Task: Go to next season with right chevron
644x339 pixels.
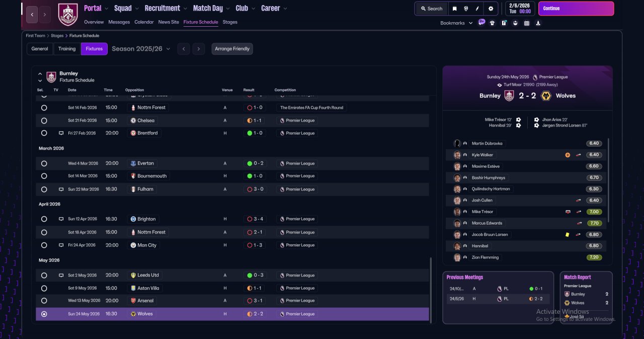Action: 199,49
